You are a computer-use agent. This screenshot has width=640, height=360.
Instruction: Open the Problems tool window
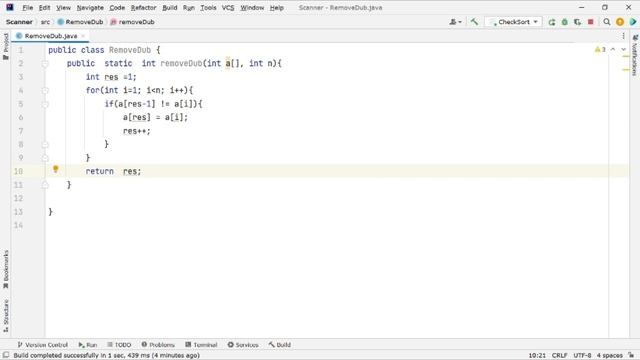158,345
